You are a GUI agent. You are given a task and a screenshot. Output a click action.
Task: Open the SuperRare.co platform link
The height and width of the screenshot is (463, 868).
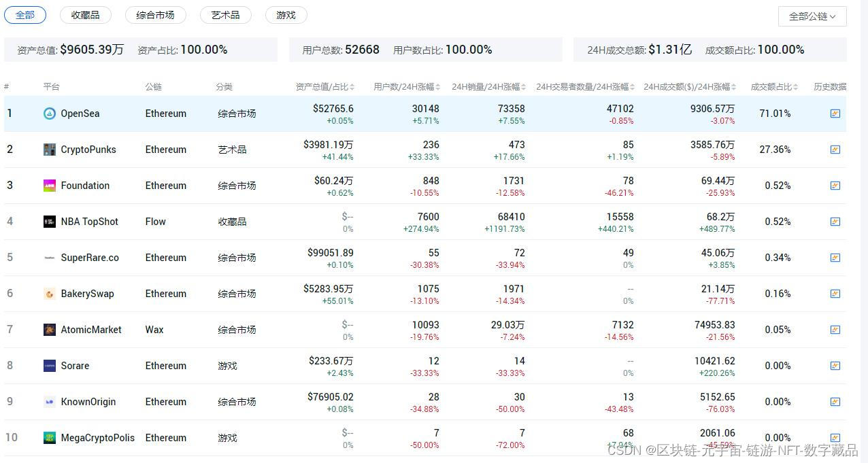tap(90, 258)
